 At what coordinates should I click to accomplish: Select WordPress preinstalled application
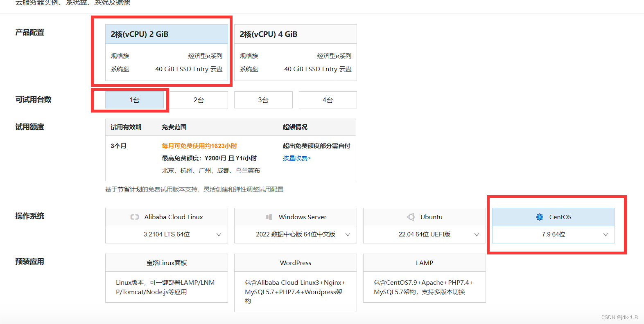(x=295, y=283)
